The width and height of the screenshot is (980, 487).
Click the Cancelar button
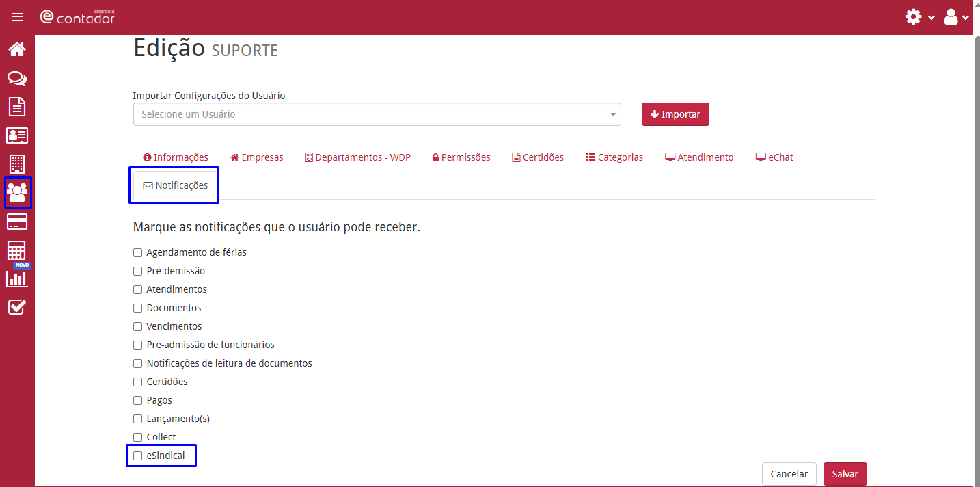click(x=789, y=474)
